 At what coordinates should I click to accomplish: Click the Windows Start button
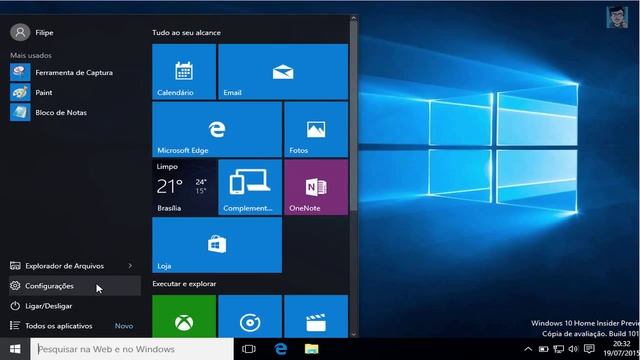click(15, 349)
